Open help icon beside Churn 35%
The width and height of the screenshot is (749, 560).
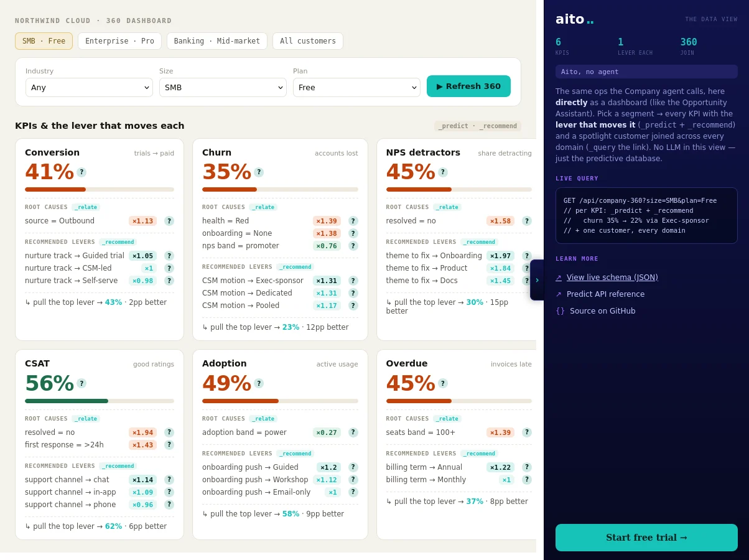[259, 172]
